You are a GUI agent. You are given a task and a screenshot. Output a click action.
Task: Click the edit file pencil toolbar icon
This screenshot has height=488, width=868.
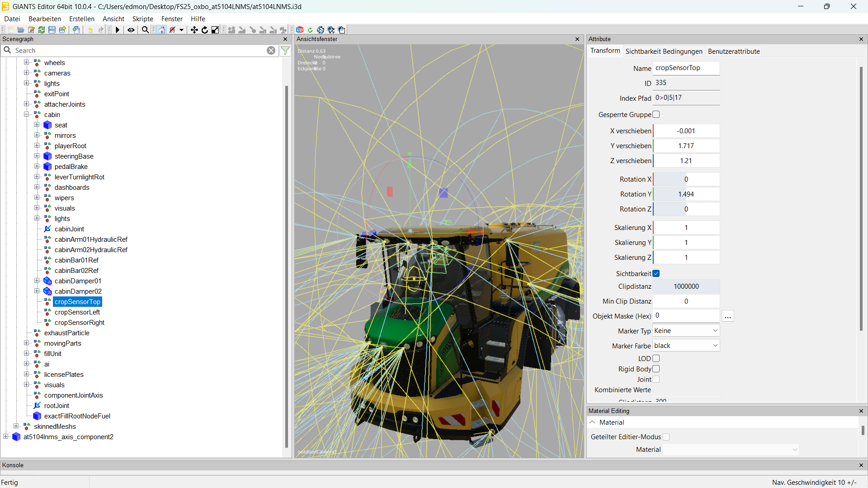pos(31,30)
